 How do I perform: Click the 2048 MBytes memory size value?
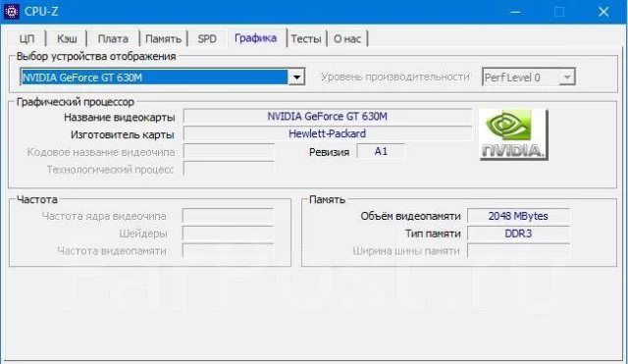pyautogui.click(x=518, y=216)
